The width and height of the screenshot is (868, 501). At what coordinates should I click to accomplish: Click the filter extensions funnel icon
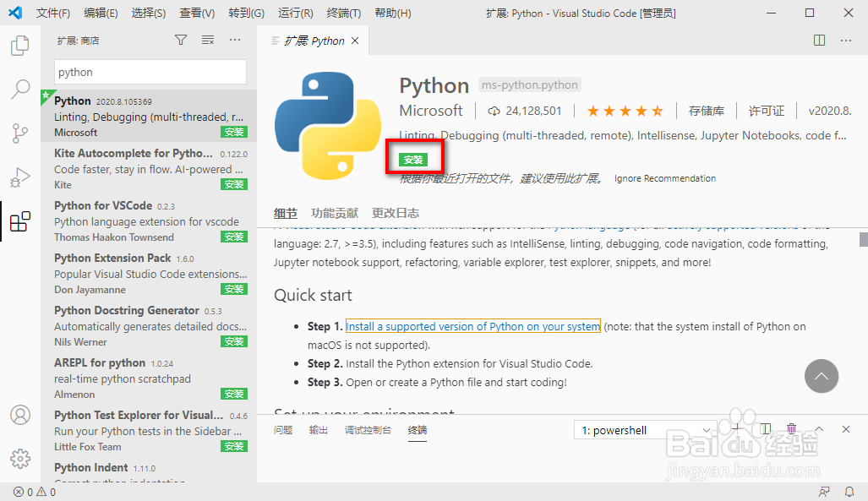(x=180, y=40)
